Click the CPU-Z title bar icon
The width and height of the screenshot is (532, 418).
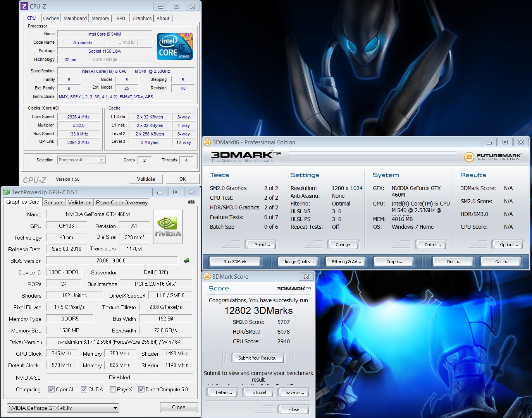(24, 6)
